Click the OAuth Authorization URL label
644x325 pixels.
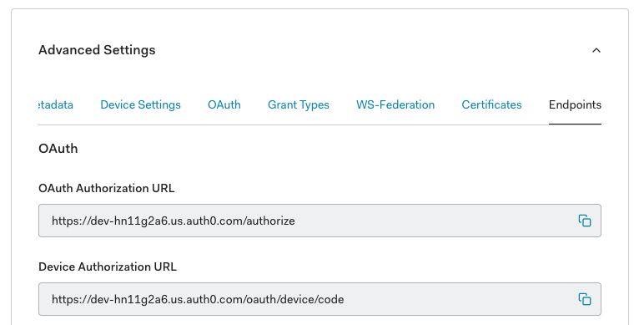107,188
